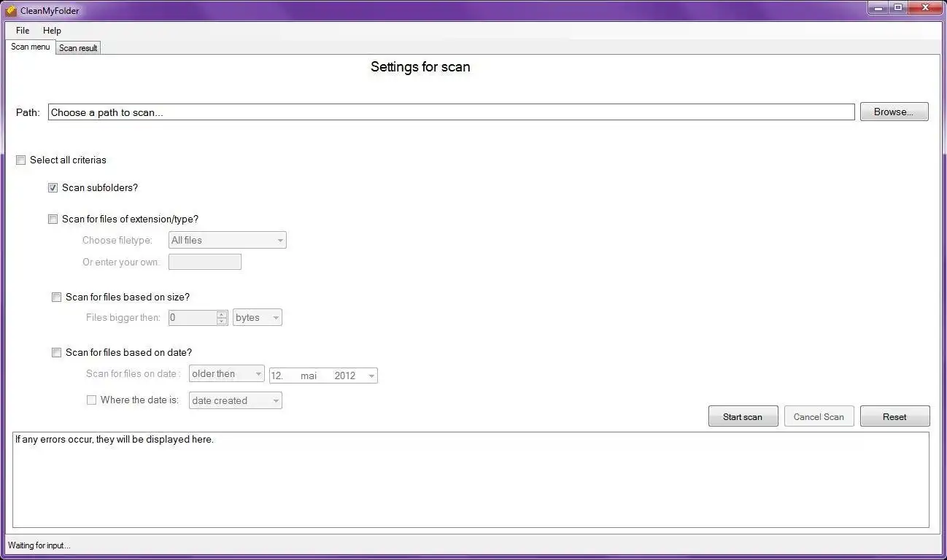The height and width of the screenshot is (560, 947).
Task: Click the Waiting for input status text
Action: (x=39, y=545)
